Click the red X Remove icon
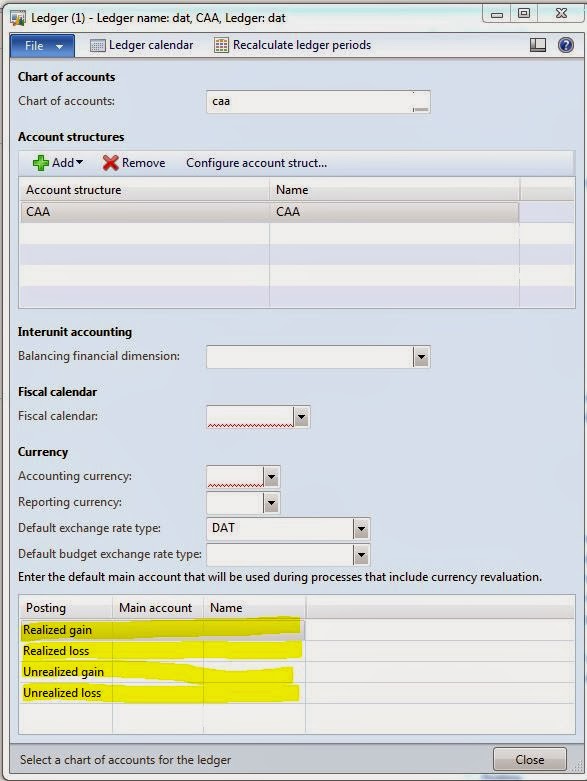Image resolution: width=587 pixels, height=781 pixels. (110, 163)
